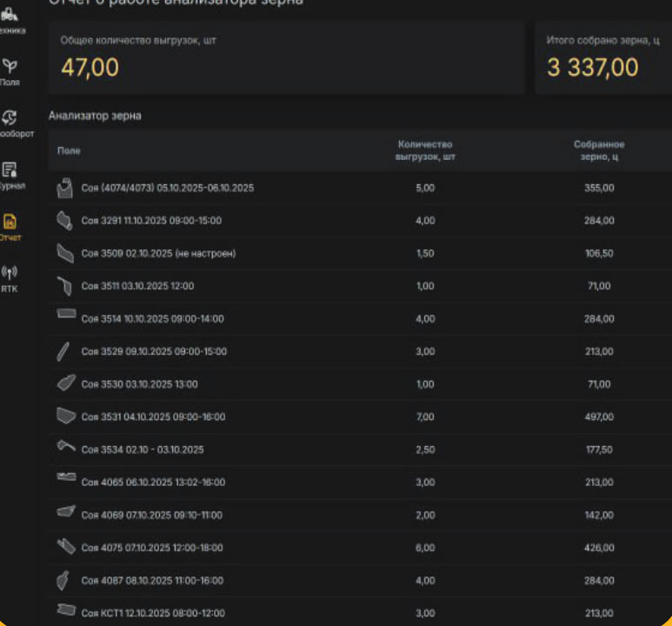Click grain value 177,50
Image resolution: width=672 pixels, height=626 pixels.
pos(599,450)
